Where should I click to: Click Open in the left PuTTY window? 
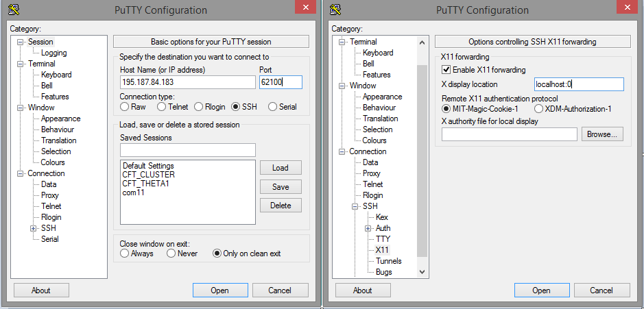coord(219,290)
